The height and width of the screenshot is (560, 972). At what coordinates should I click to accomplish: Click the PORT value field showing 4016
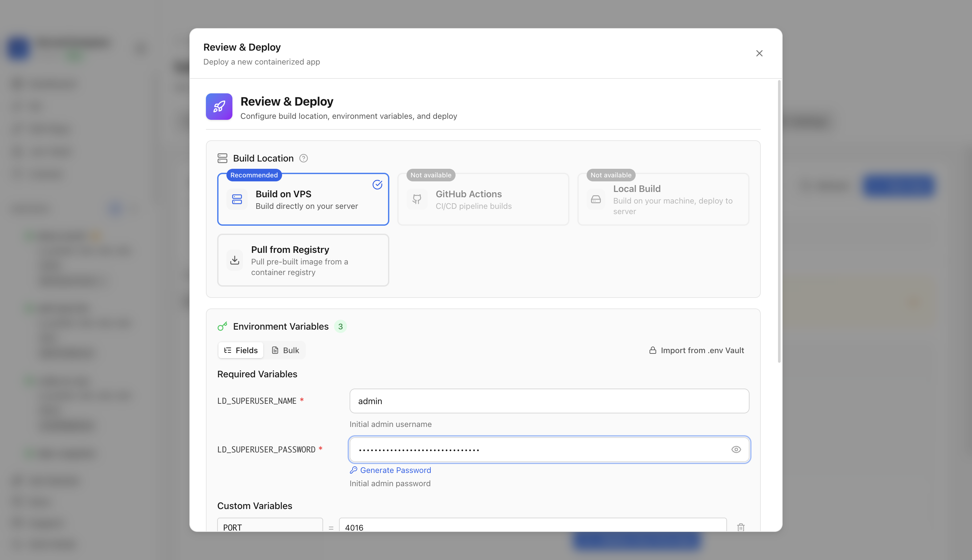[533, 525]
